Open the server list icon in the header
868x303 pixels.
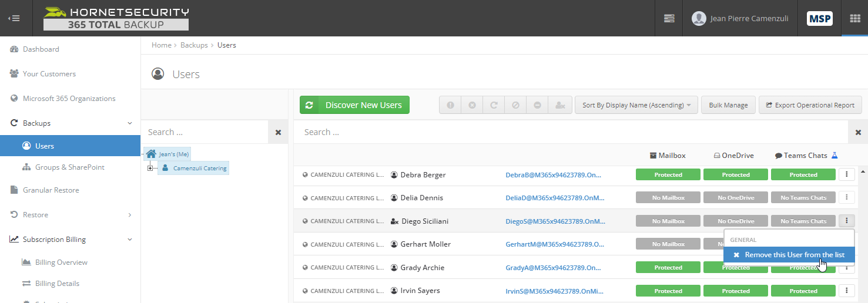pyautogui.click(x=669, y=18)
